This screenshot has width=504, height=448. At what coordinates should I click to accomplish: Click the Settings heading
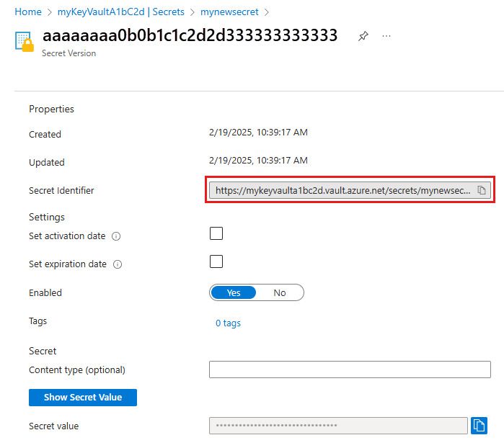(47, 217)
